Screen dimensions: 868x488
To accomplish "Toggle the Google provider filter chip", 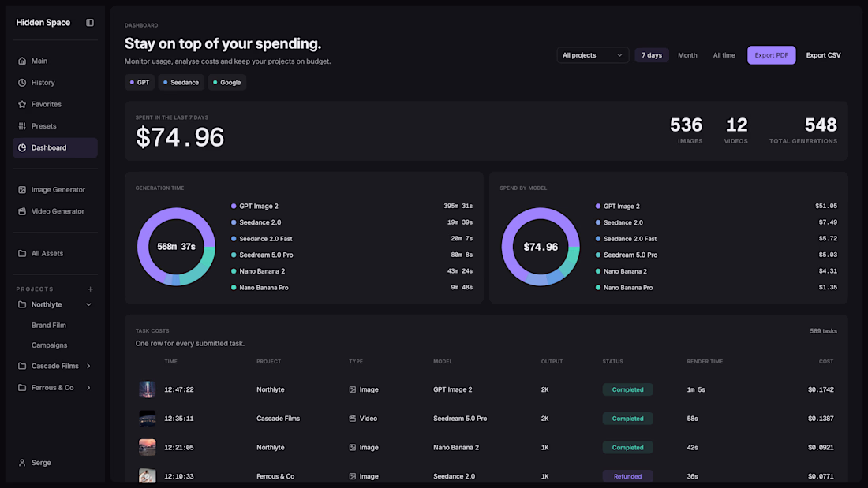I will (227, 83).
